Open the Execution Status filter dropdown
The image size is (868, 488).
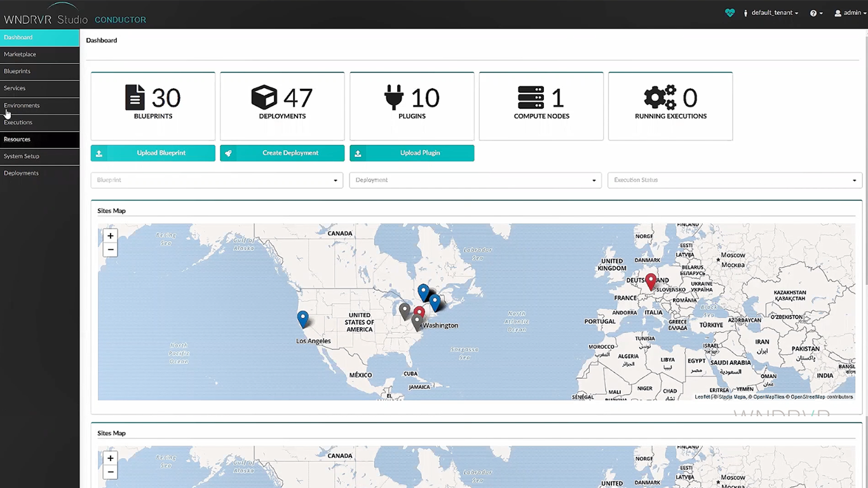pos(735,180)
